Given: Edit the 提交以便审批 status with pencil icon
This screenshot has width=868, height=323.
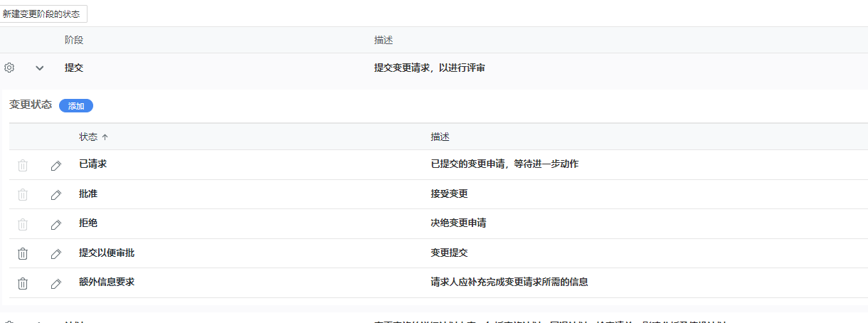Looking at the screenshot, I should 56,253.
